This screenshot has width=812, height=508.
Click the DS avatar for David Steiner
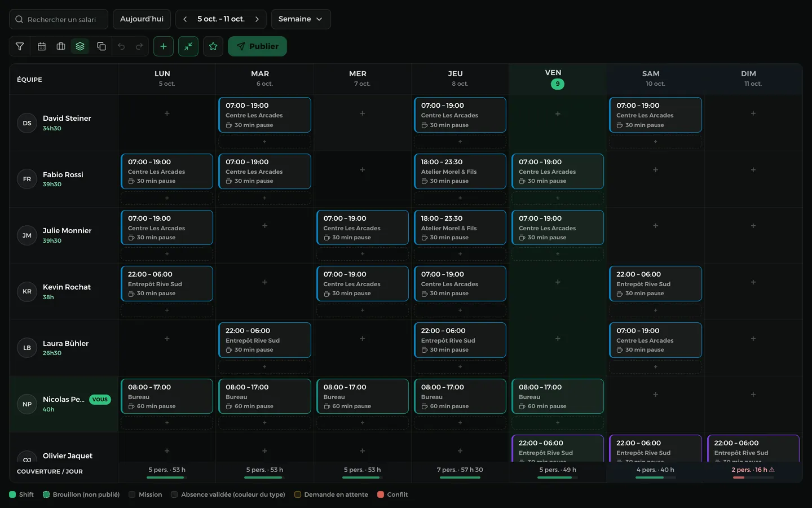pos(27,123)
